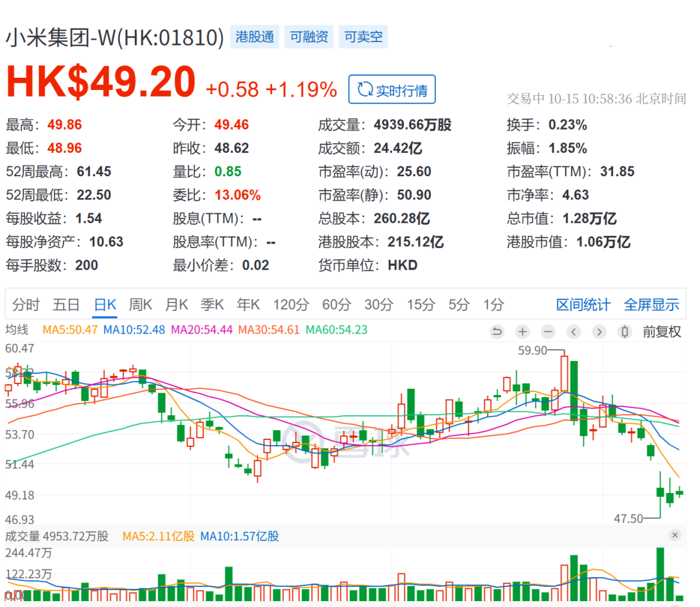The image size is (700, 607).
Task: Open 前复权 price adjustment dropdown
Action: [662, 332]
